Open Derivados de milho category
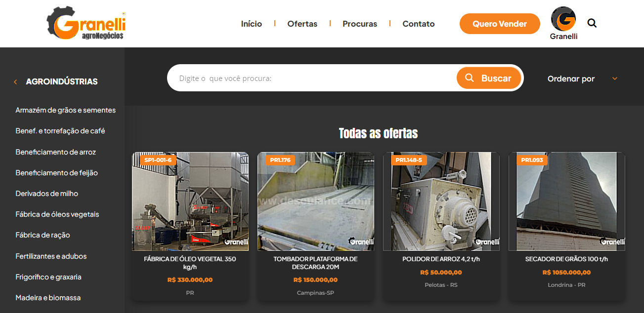Screen dimensions: 644x313 coord(47,194)
